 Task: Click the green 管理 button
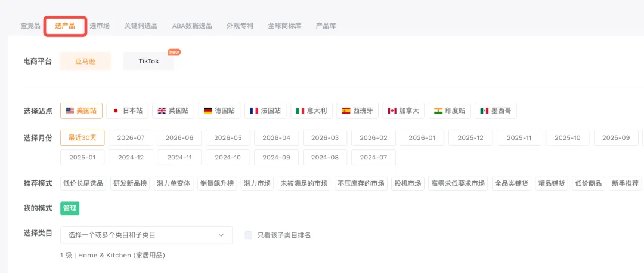point(70,208)
